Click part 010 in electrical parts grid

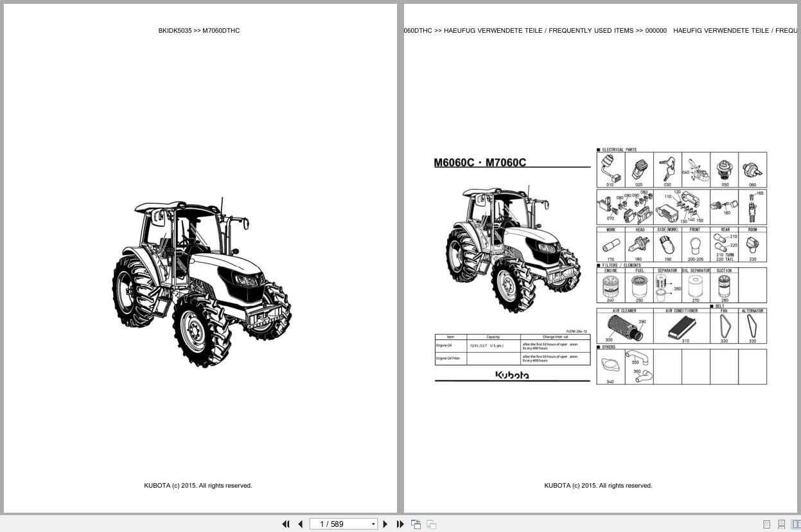(x=610, y=170)
